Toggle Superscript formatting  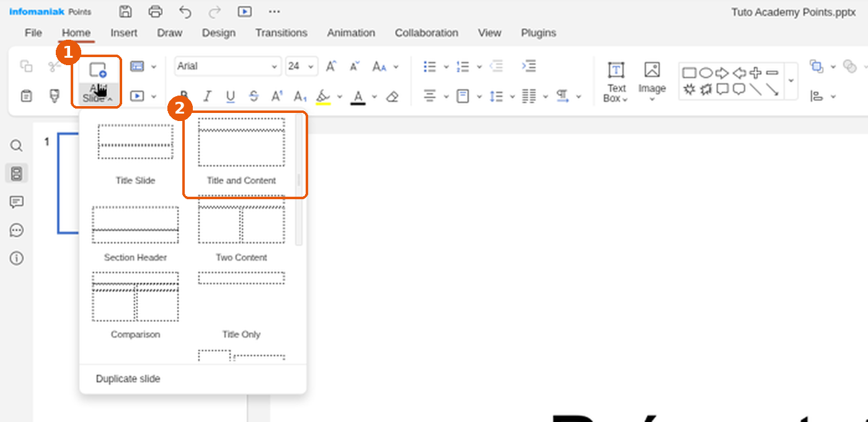(277, 96)
